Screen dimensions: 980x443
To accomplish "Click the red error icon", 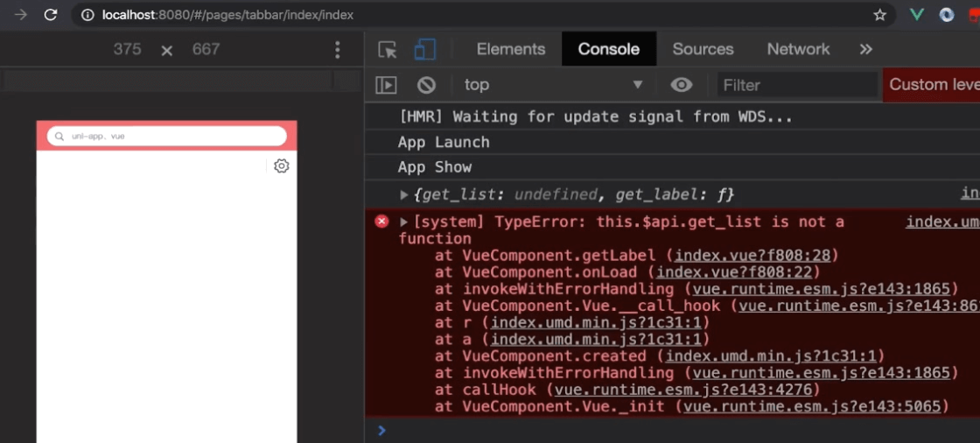I will (381, 221).
